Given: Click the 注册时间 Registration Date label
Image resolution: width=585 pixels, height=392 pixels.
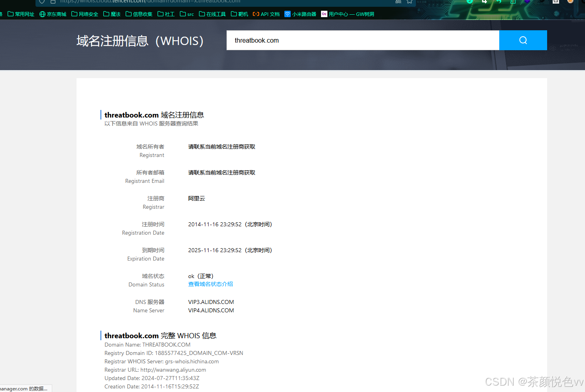Looking at the screenshot, I should (143, 228).
